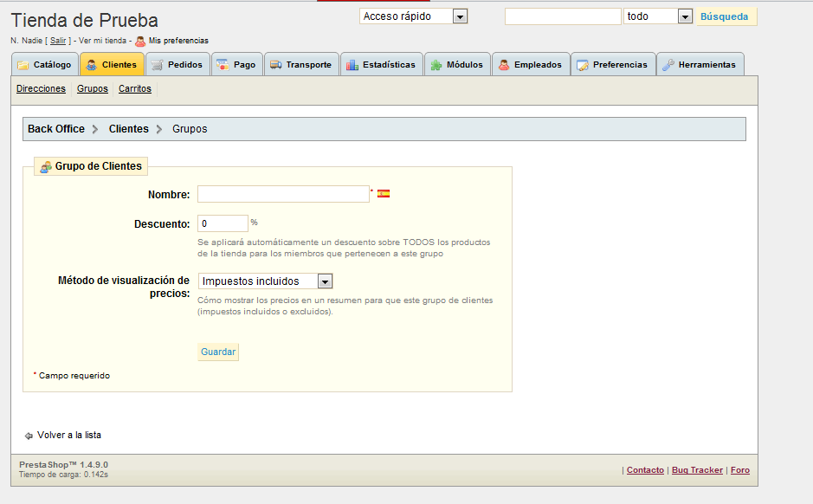813x504 pixels.
Task: Click the Estadísticas chart icon
Action: [352, 65]
